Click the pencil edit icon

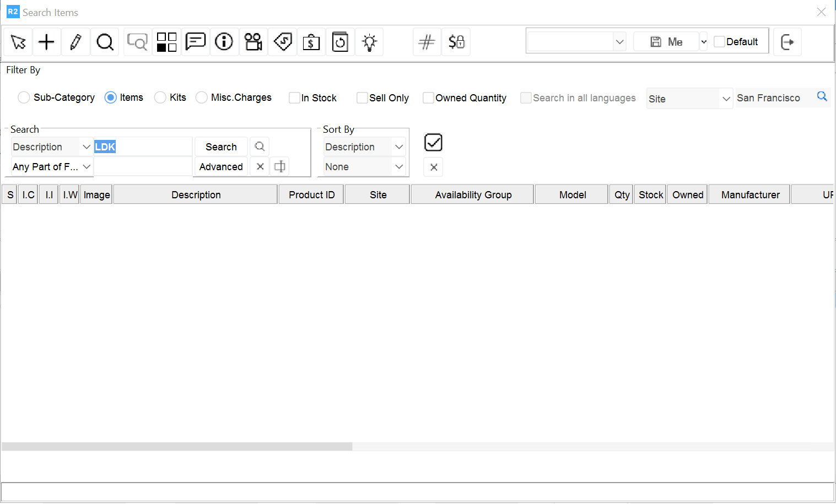(x=76, y=42)
